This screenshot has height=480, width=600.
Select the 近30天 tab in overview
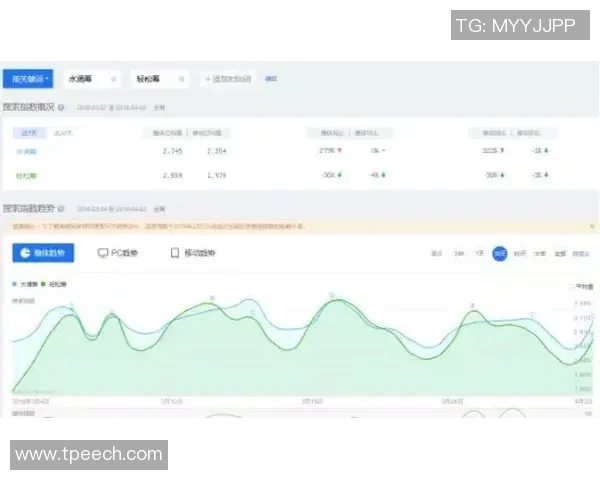(64, 132)
